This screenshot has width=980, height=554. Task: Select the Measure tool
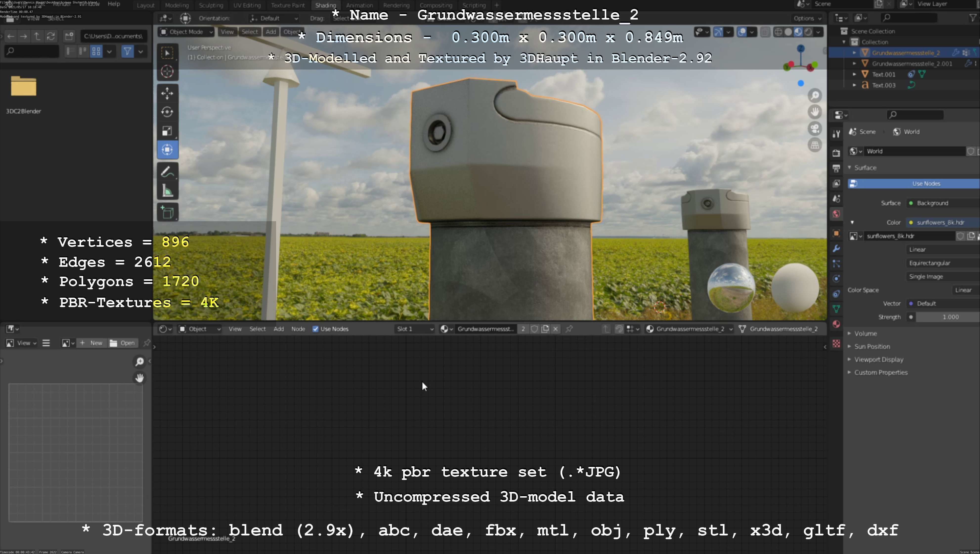tap(167, 191)
